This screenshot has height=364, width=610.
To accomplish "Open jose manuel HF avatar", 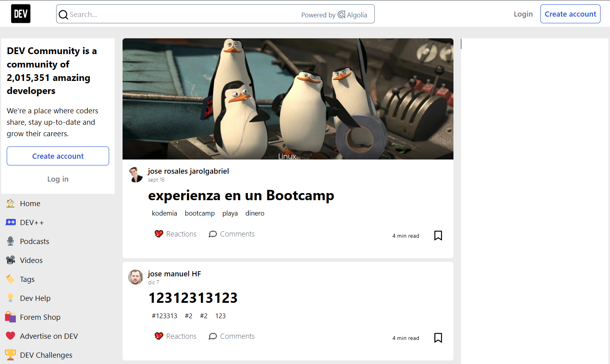I will (x=136, y=277).
